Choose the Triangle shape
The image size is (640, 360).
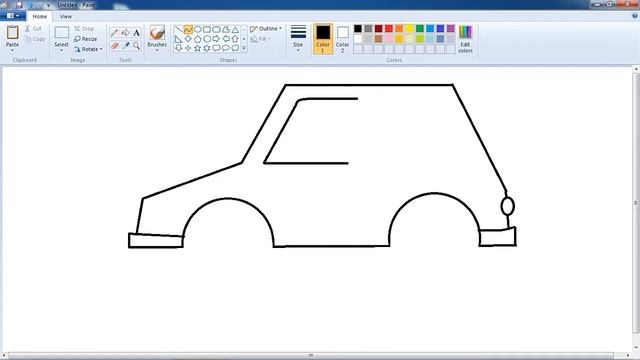point(235,30)
